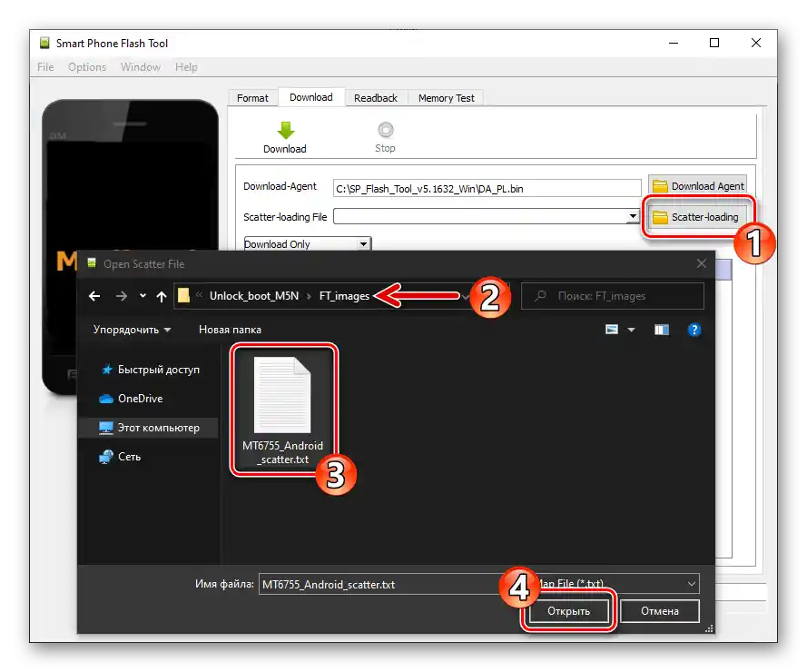The height and width of the screenshot is (672, 807).
Task: Click the folder icon in address bar
Action: click(183, 295)
